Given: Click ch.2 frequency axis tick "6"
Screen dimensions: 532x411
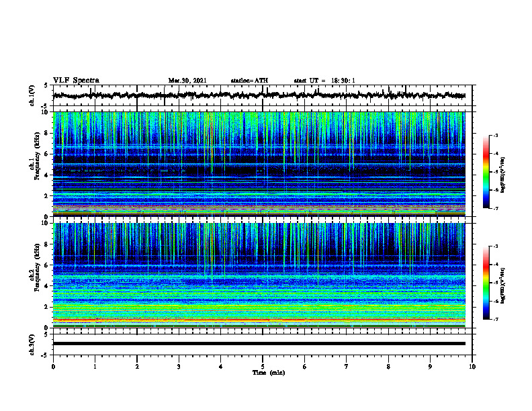Looking at the screenshot, I should pos(46,265).
